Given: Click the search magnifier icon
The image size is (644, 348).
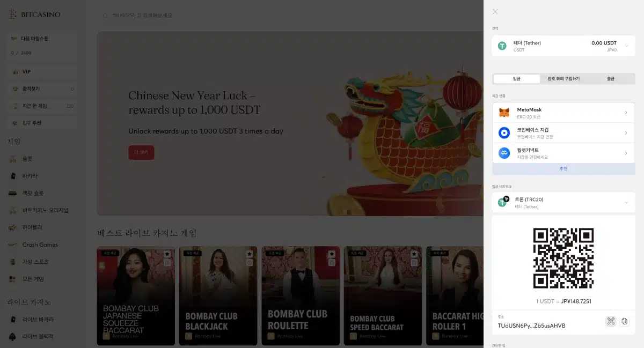Looking at the screenshot, I should click(x=106, y=16).
